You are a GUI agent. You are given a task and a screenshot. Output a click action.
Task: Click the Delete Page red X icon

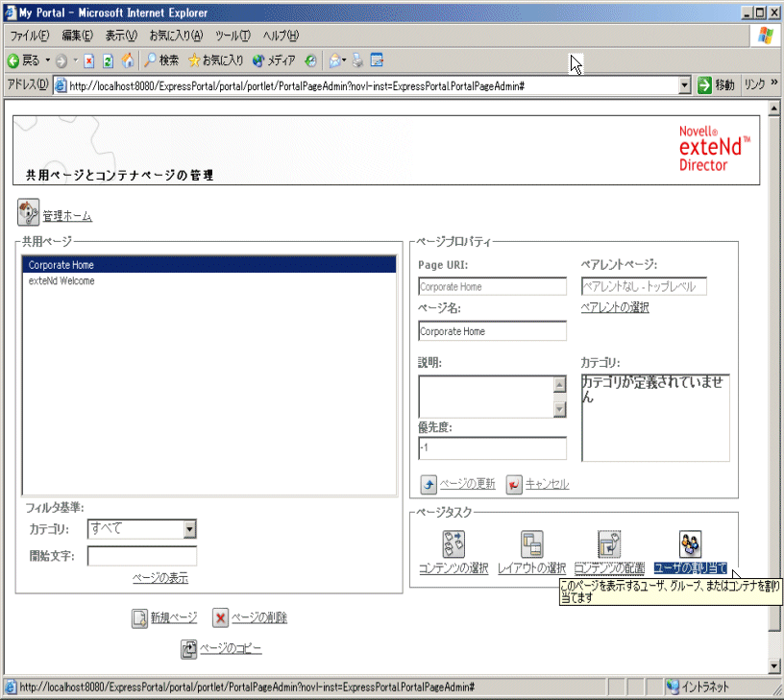[221, 618]
